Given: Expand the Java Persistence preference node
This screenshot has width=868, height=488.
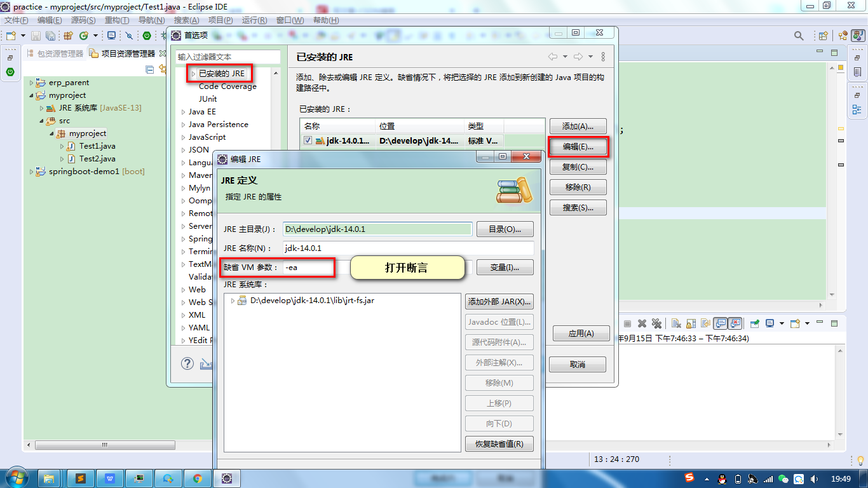Looking at the screenshot, I should (183, 125).
